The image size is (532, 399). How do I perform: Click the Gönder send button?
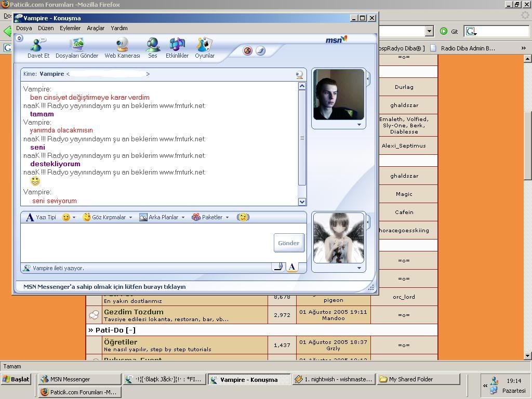(289, 243)
